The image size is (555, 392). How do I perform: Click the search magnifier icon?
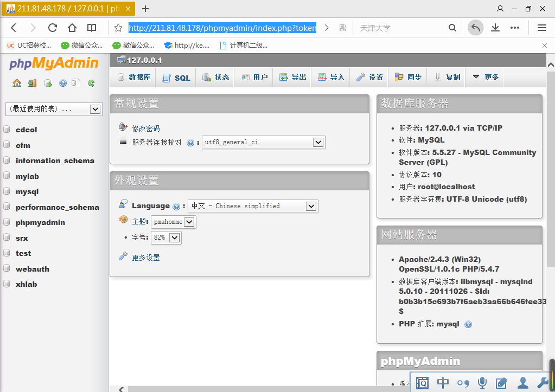pos(452,28)
